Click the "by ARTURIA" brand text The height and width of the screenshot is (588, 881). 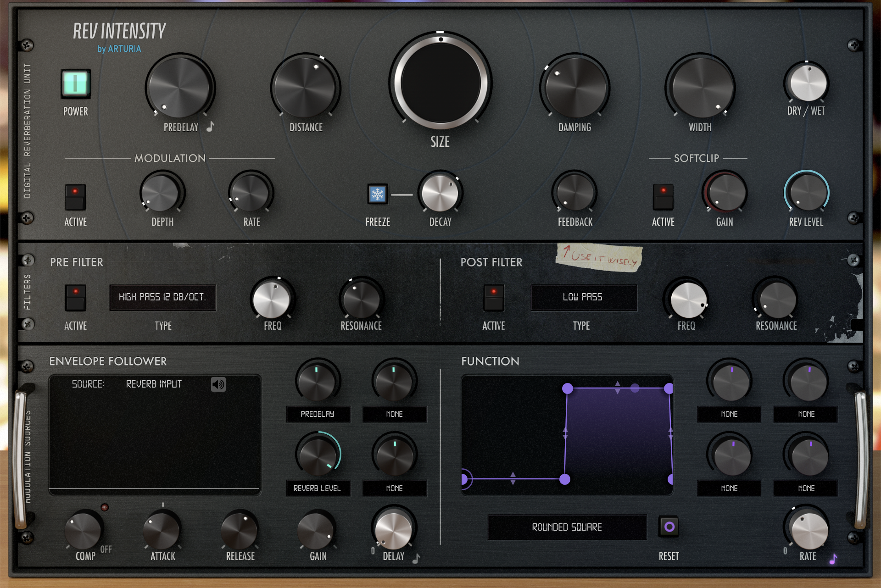(119, 49)
